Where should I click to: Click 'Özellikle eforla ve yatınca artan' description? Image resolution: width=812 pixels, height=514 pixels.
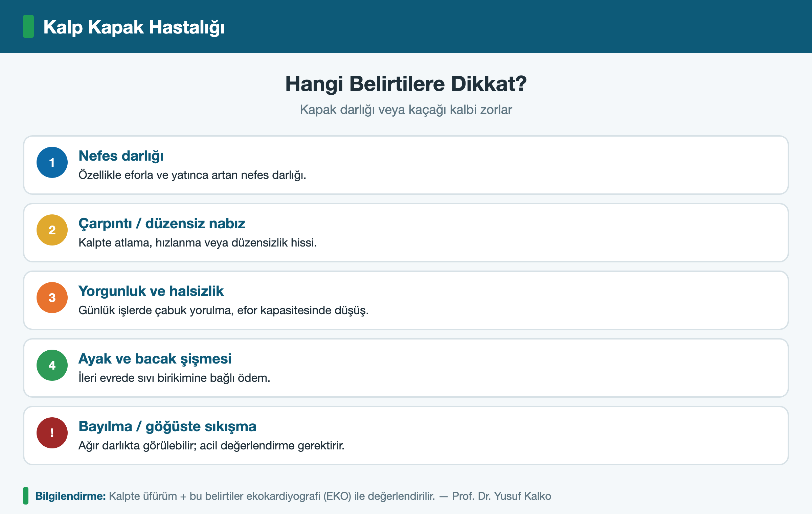192,175
